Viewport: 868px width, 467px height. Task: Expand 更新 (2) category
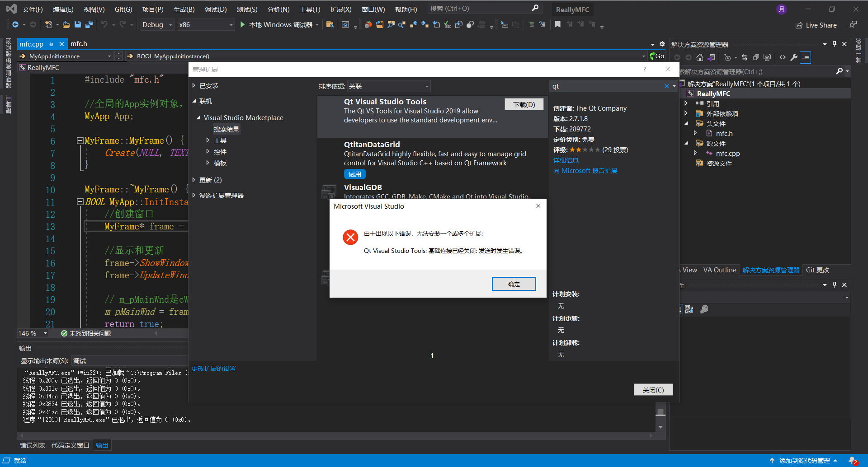coord(194,180)
